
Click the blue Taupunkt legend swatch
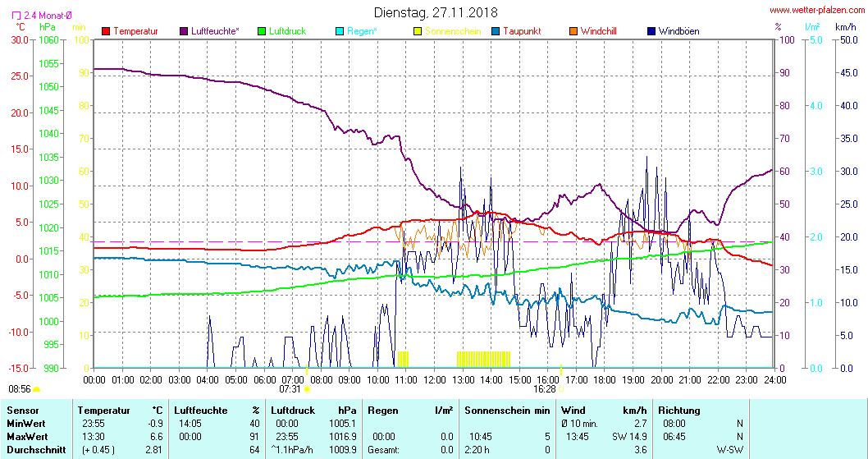(496, 31)
